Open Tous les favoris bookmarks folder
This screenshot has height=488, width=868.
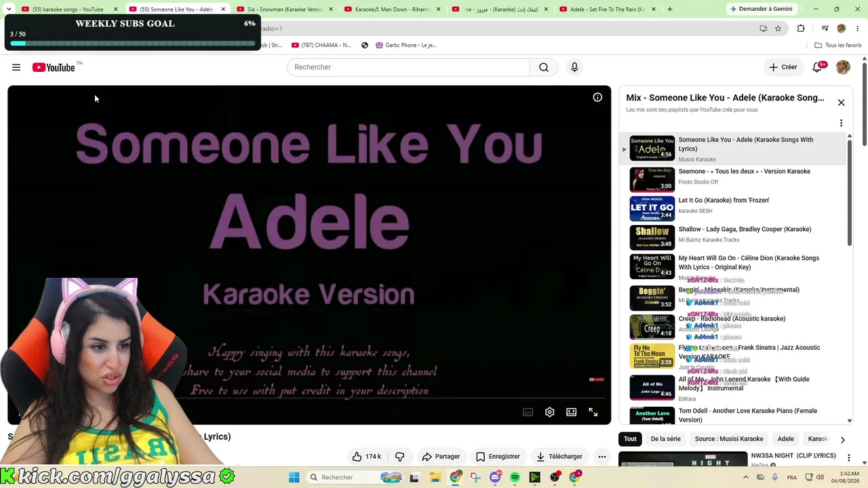click(838, 45)
